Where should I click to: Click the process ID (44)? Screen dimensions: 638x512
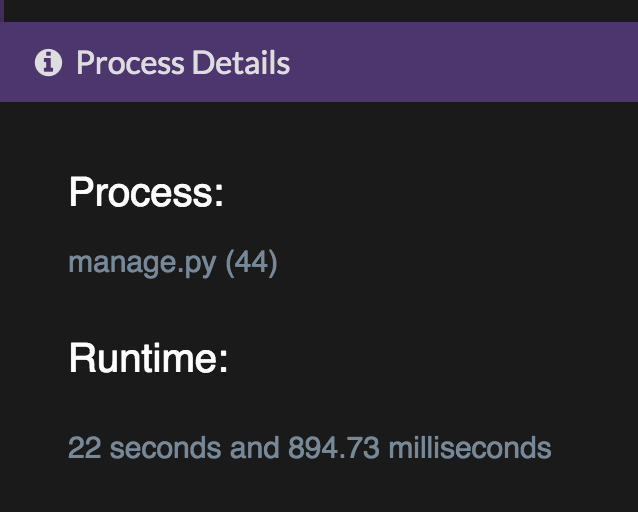251,263
